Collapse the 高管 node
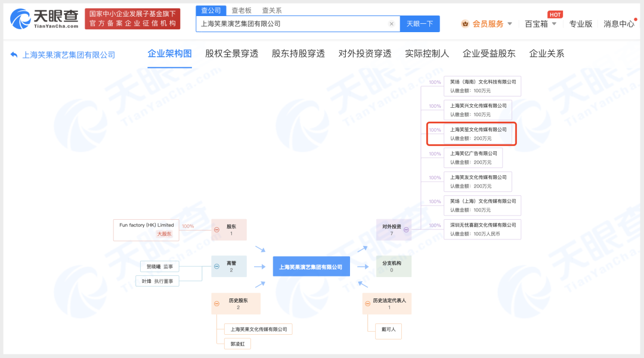 (217, 266)
